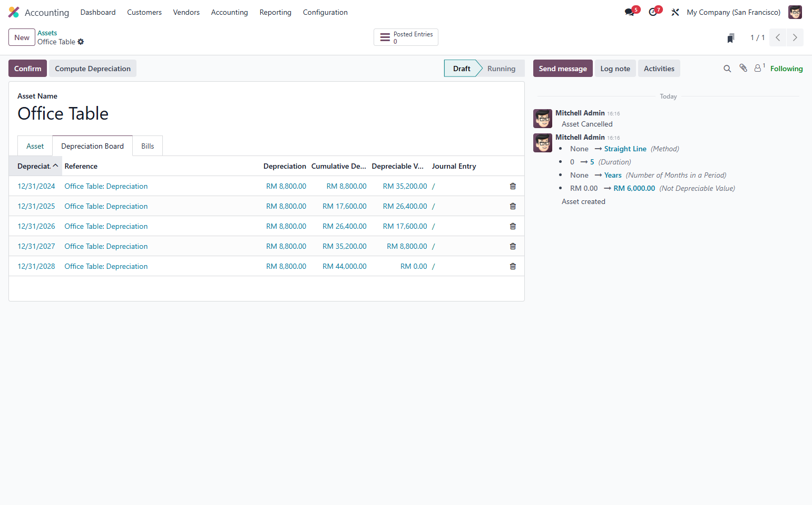This screenshot has width=812, height=505.
Task: Open the Customers menu
Action: [144, 12]
